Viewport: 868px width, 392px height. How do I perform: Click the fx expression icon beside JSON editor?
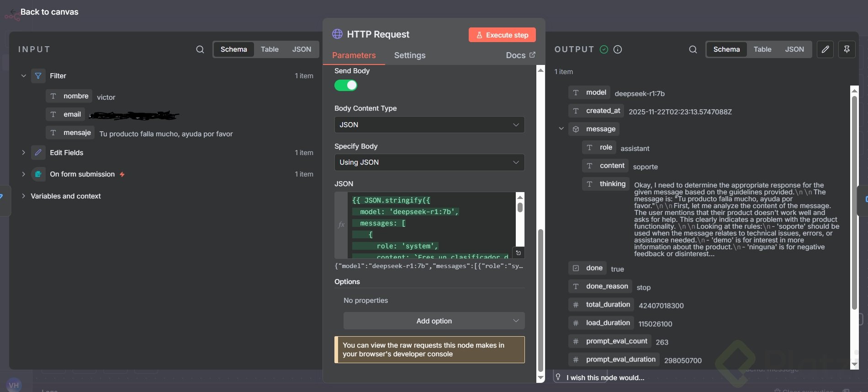[x=341, y=225]
